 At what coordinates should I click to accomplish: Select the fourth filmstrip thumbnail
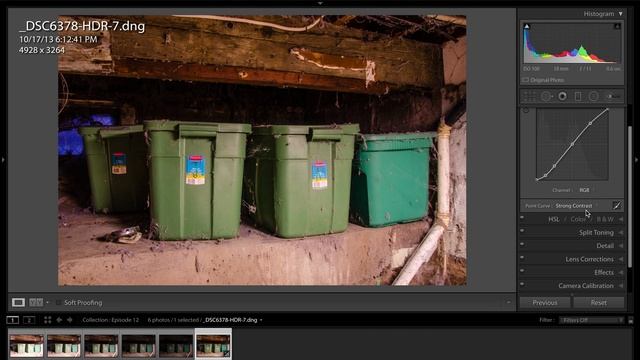(139, 345)
